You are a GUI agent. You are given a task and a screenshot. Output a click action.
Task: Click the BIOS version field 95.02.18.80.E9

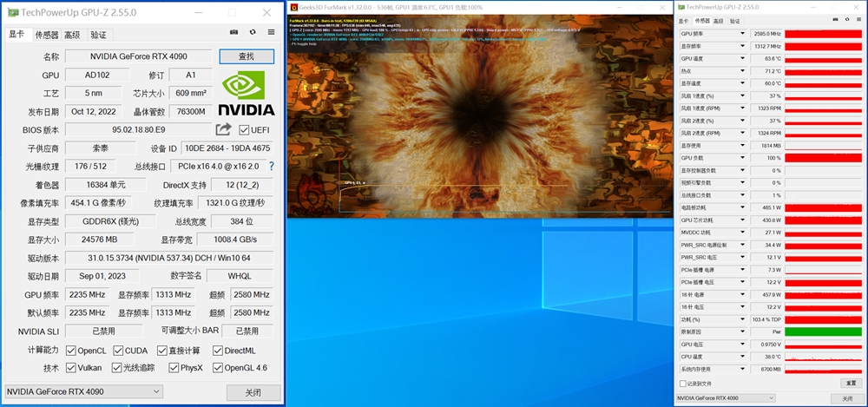138,129
